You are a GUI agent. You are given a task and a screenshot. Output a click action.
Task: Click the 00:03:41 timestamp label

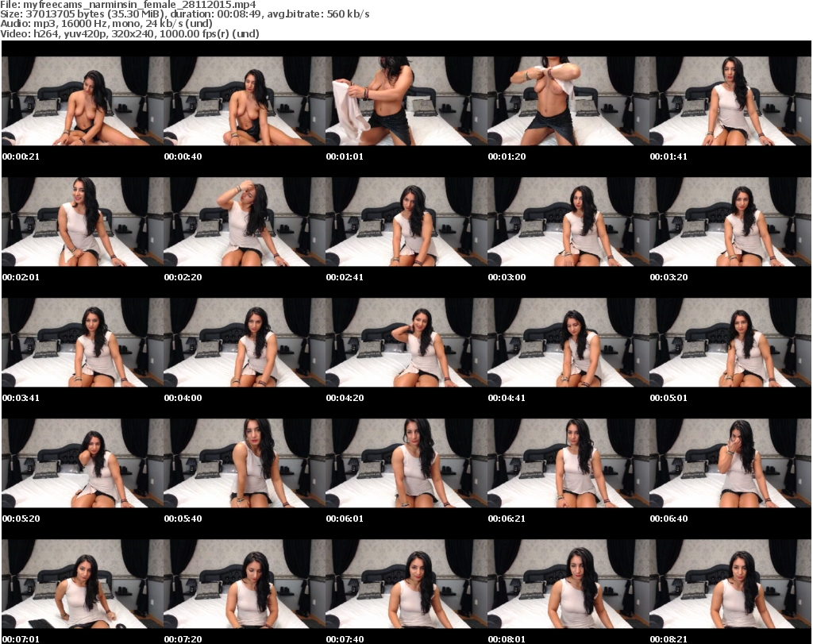pos(21,398)
